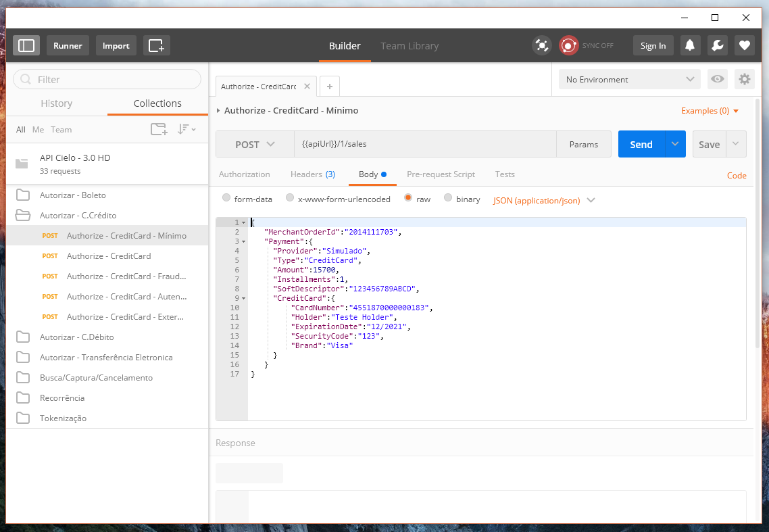Click the Runner button

[x=68, y=46]
